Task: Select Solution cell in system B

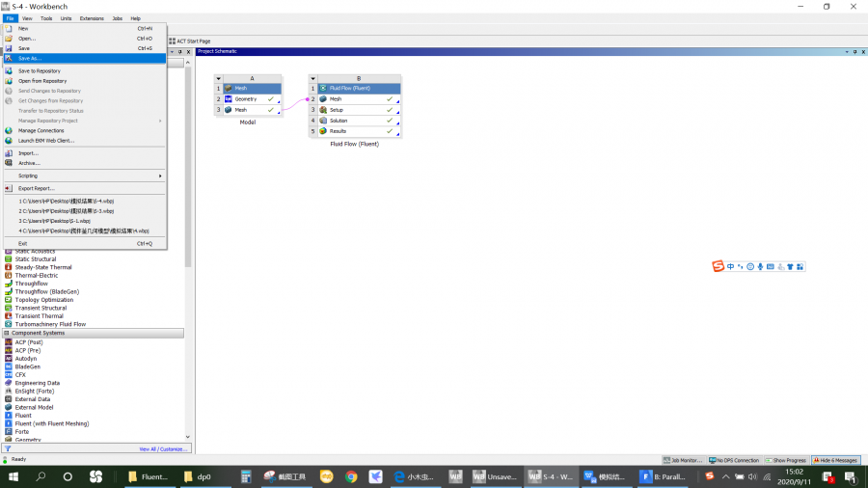Action: coord(360,121)
